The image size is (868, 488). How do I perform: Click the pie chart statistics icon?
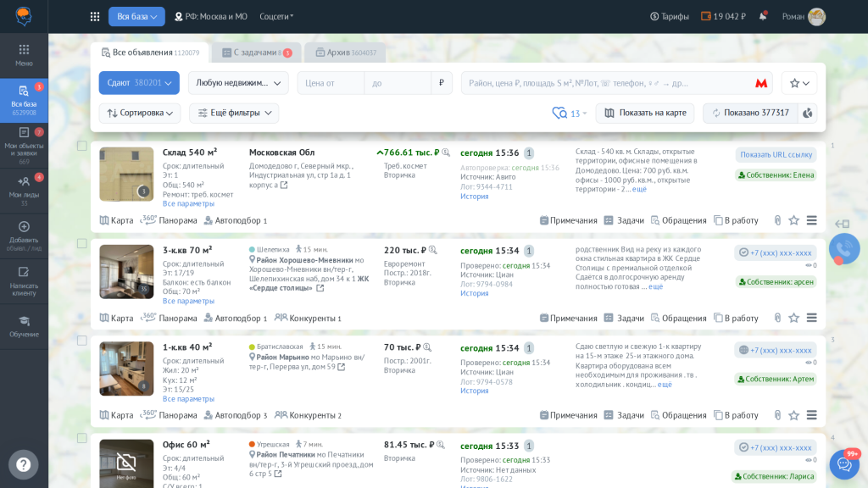click(x=808, y=113)
